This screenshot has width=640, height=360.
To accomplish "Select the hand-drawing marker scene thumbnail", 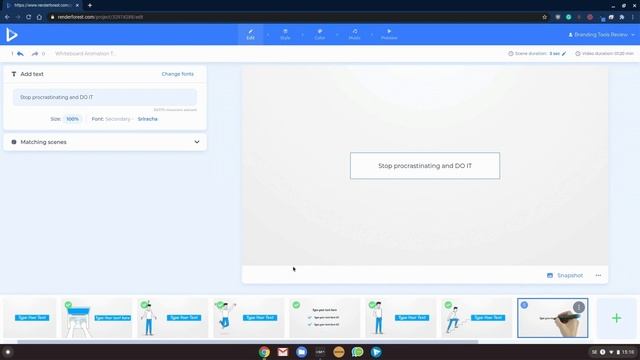I will 553,318.
